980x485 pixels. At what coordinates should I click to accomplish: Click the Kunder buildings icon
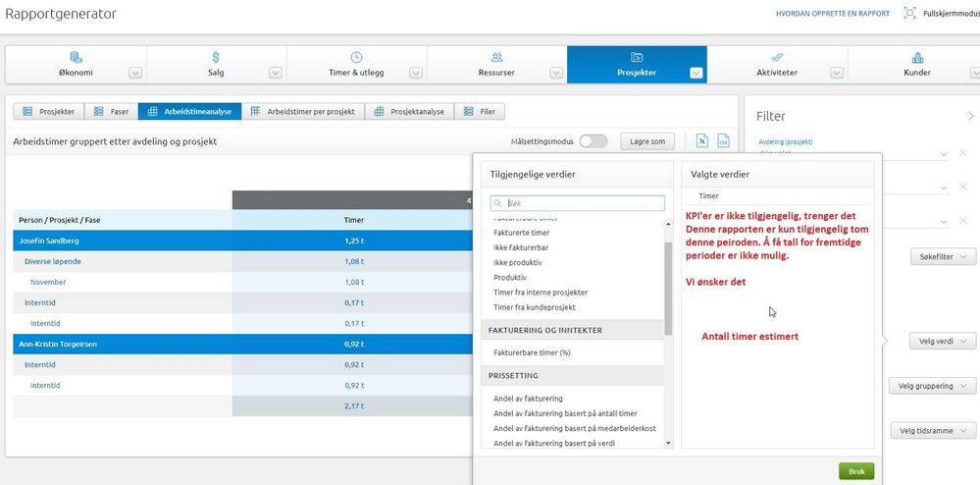pyautogui.click(x=917, y=58)
